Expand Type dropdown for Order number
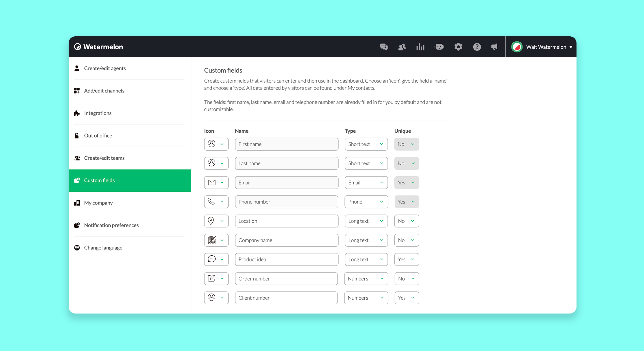 click(366, 279)
